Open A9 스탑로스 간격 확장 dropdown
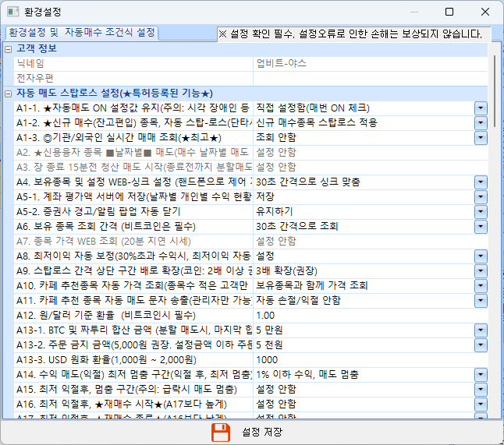The width and height of the screenshot is (504, 445). pyautogui.click(x=481, y=270)
